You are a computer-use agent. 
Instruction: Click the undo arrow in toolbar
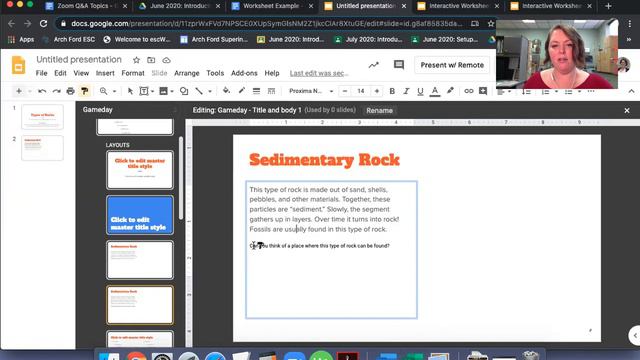(x=42, y=91)
